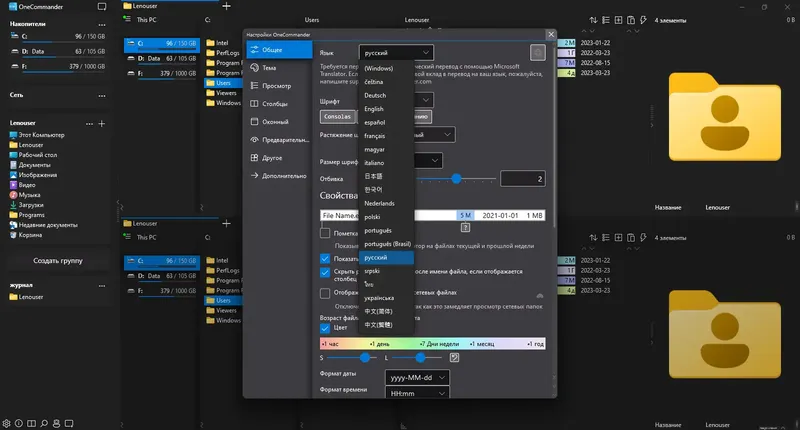
Task: Click paste clipboard icon in lower pane toolbar
Action: tap(631, 237)
